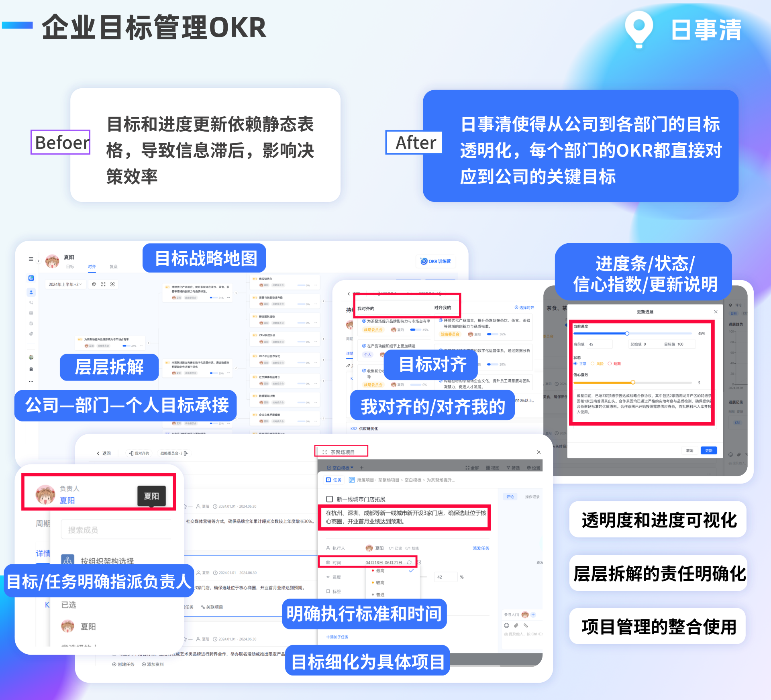
Task: Click the 选择对齐 link
Action: pos(524,307)
